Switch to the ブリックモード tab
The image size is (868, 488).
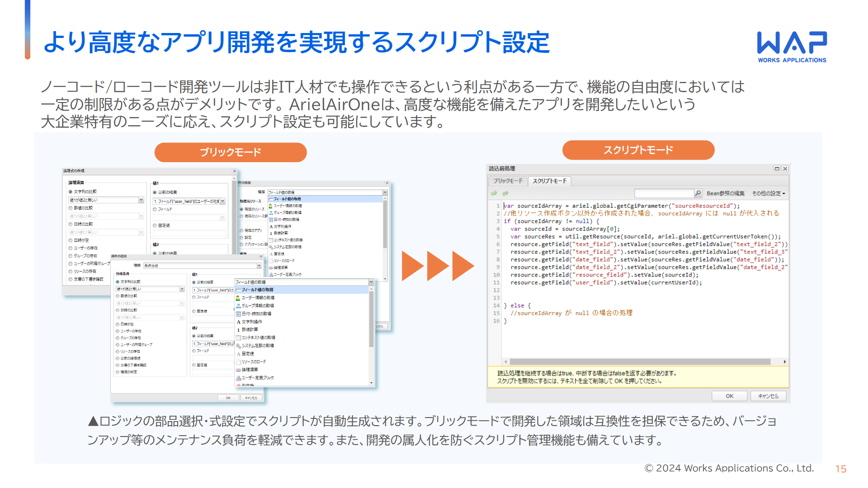(x=507, y=181)
